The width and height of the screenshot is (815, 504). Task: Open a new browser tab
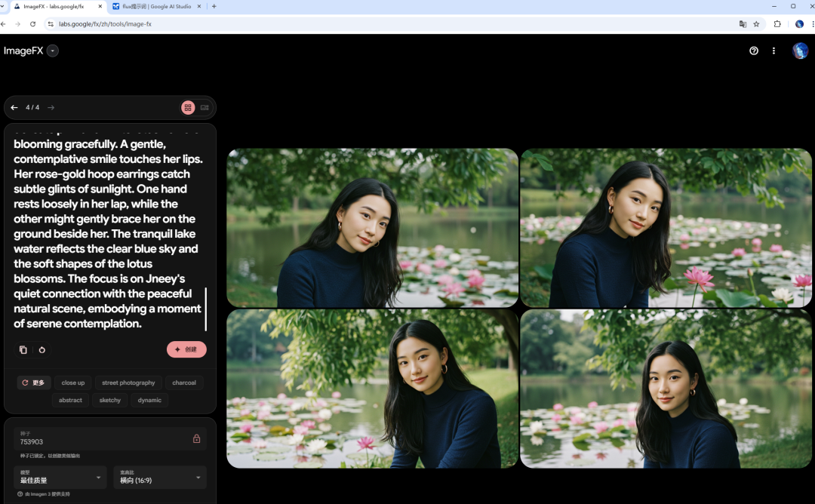click(x=214, y=7)
